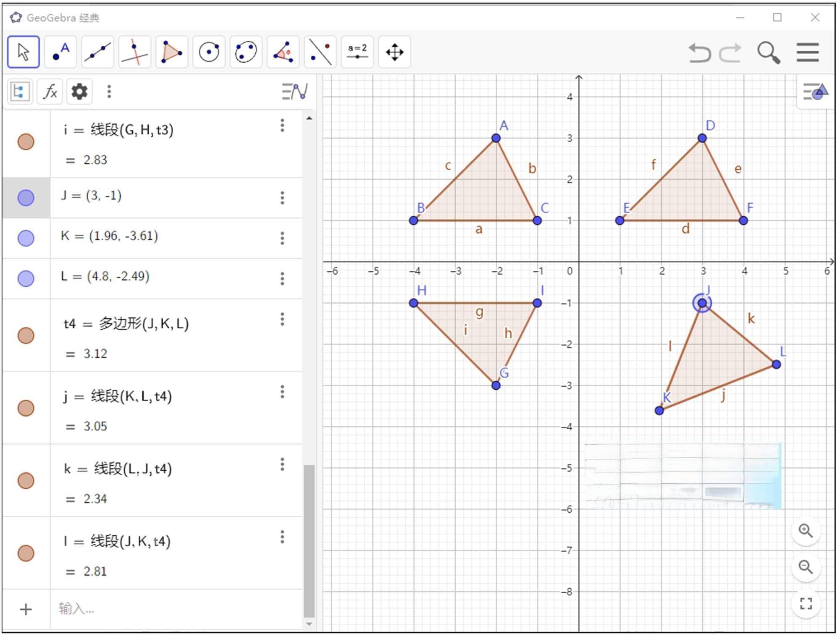Open algebra toolbar more options dots
The height and width of the screenshot is (637, 840).
(109, 91)
